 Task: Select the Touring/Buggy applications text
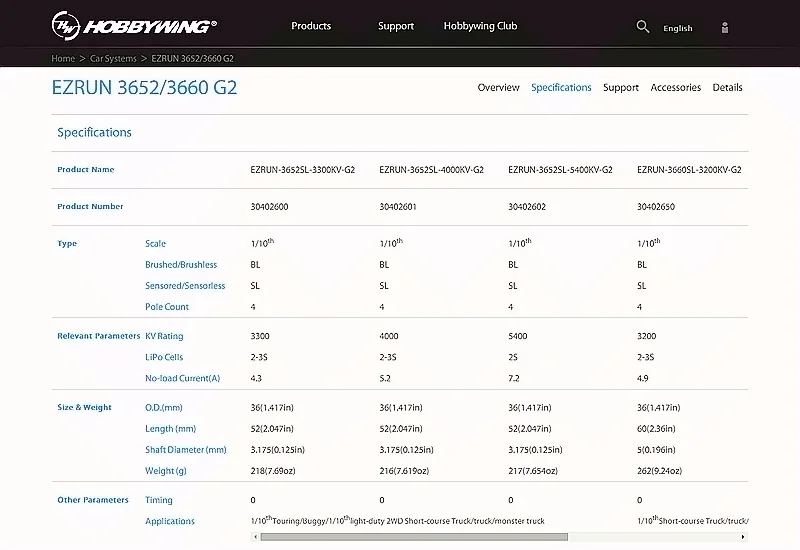397,521
